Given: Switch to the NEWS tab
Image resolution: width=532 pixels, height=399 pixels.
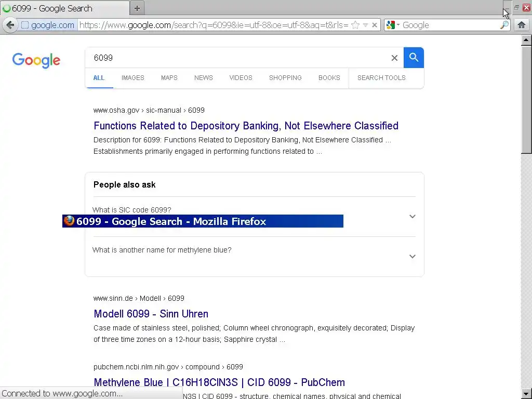Looking at the screenshot, I should pos(204,78).
